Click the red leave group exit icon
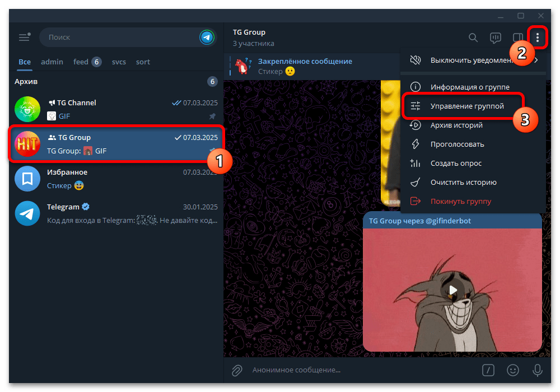The height and width of the screenshot is (392, 560). pos(416,202)
